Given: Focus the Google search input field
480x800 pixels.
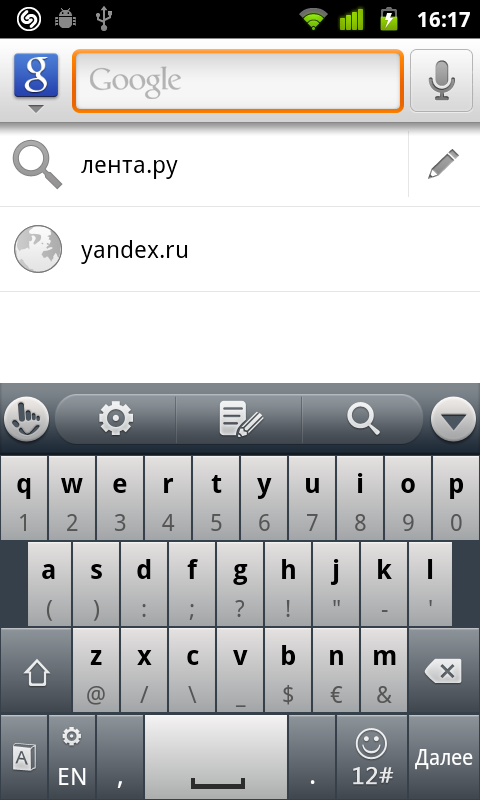Looking at the screenshot, I should coord(238,81).
